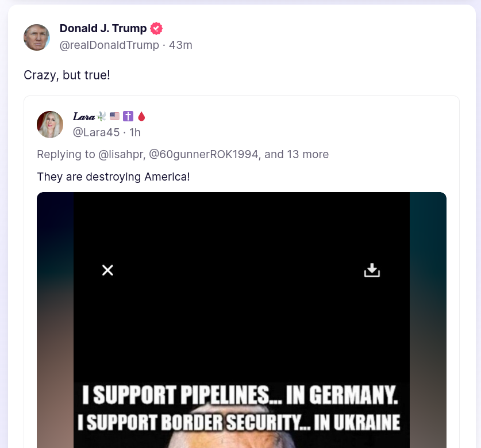This screenshot has height=448, width=481.
Task: Click the X close icon in the image
Action: click(107, 270)
